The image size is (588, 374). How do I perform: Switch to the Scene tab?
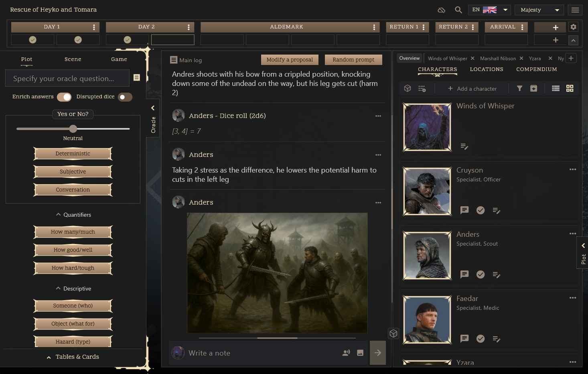pyautogui.click(x=73, y=59)
